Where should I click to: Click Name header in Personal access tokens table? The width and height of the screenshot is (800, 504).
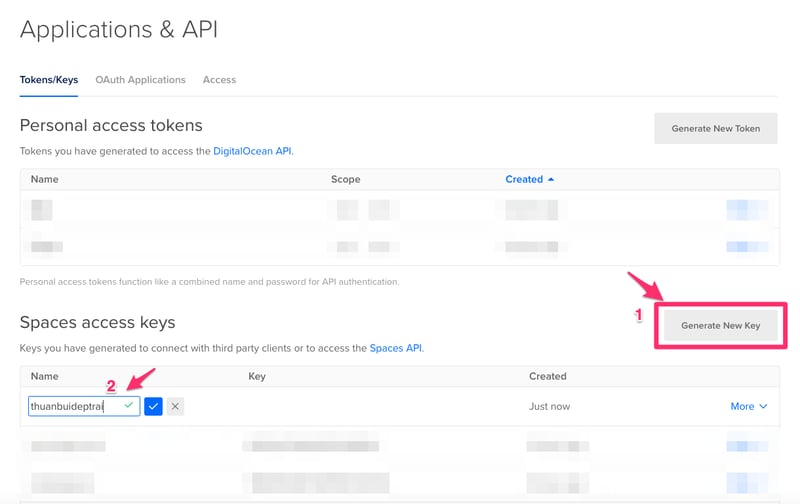[x=45, y=179]
